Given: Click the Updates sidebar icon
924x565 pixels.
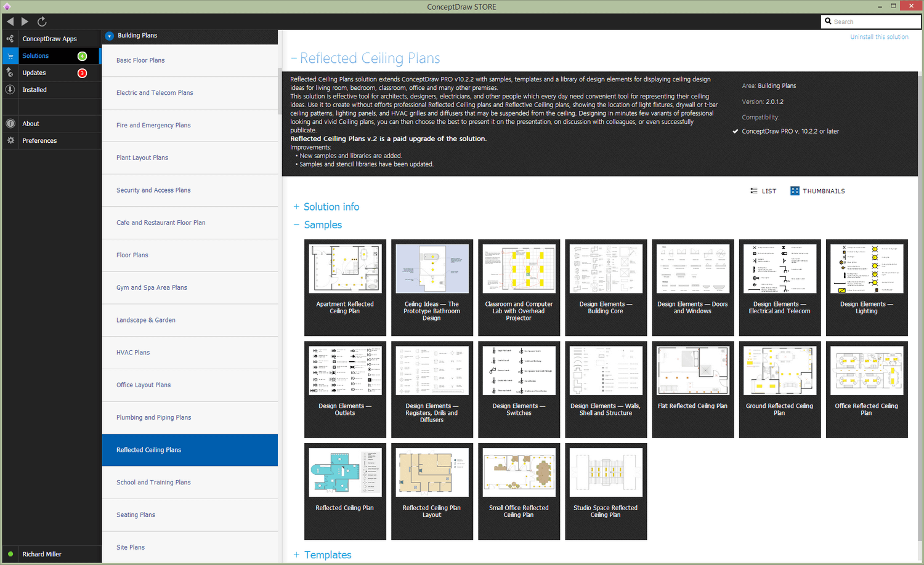Looking at the screenshot, I should [10, 73].
